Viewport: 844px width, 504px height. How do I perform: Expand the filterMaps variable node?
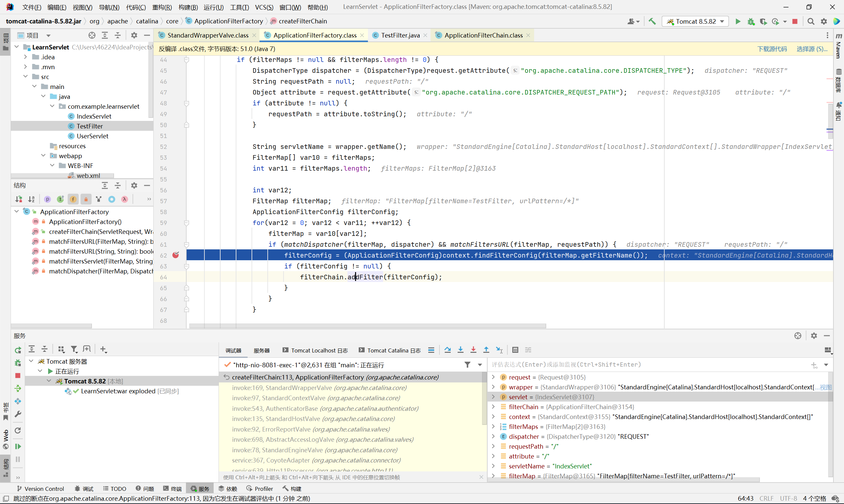pyautogui.click(x=493, y=426)
